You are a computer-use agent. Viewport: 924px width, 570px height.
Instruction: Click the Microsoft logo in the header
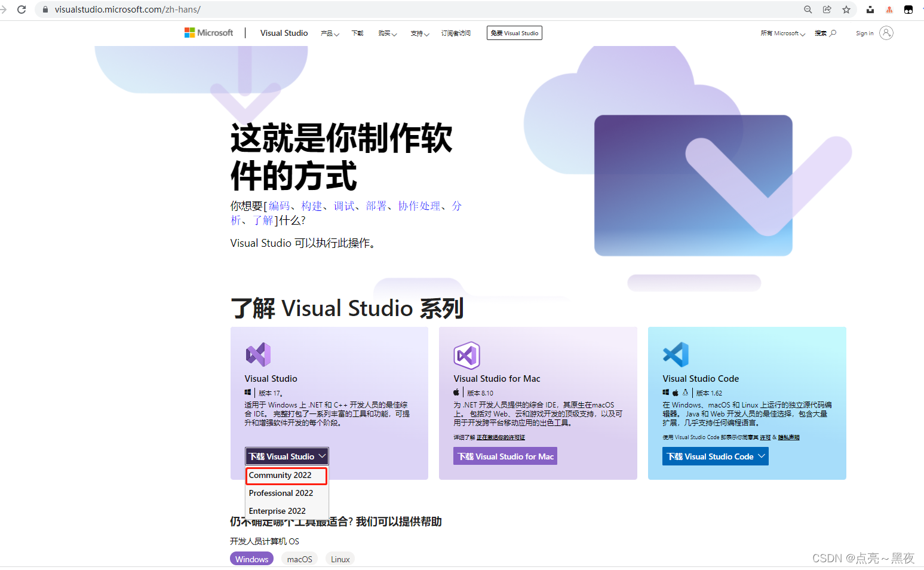coord(208,32)
